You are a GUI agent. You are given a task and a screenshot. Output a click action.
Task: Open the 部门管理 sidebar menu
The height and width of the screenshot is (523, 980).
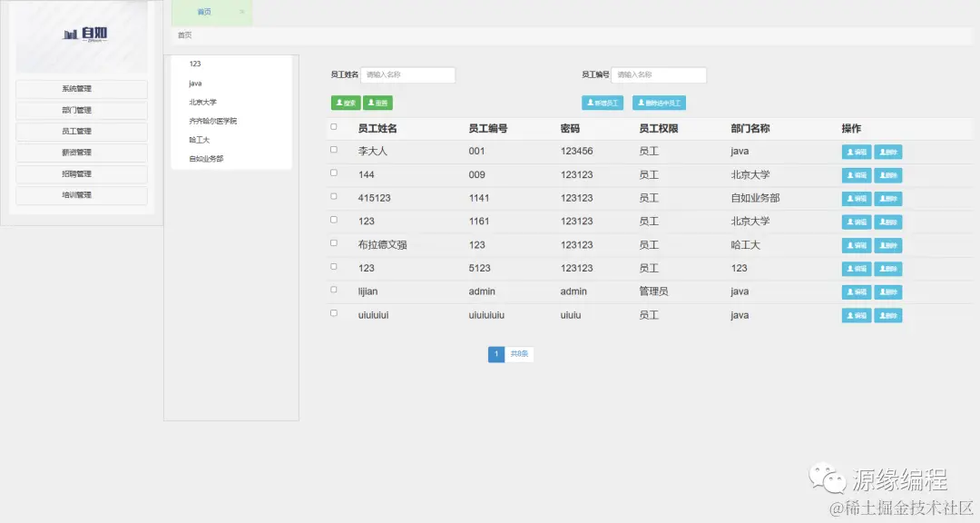82,110
